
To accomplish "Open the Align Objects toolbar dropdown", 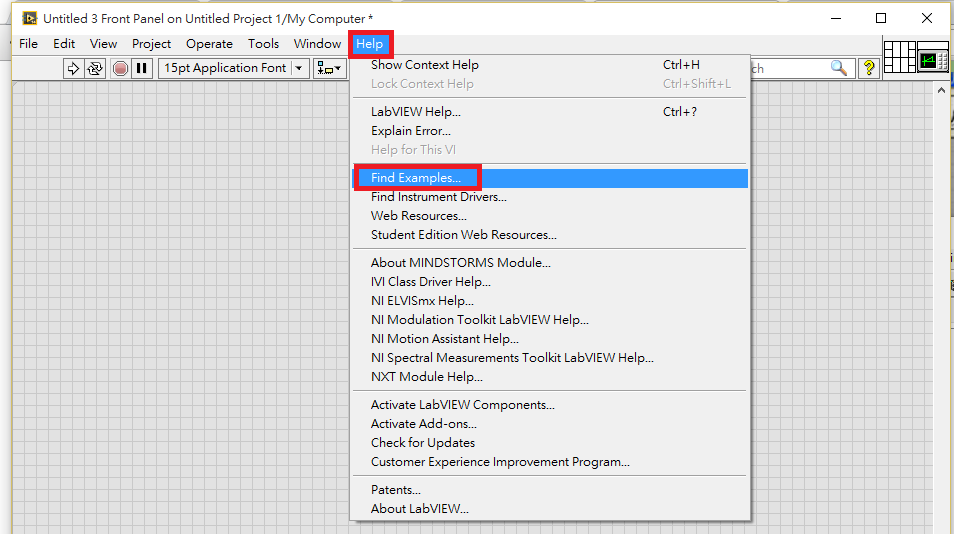I will click(x=329, y=68).
